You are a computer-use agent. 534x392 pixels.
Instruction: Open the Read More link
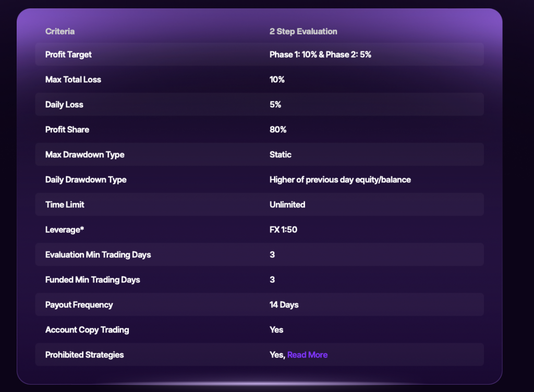pyautogui.click(x=307, y=354)
